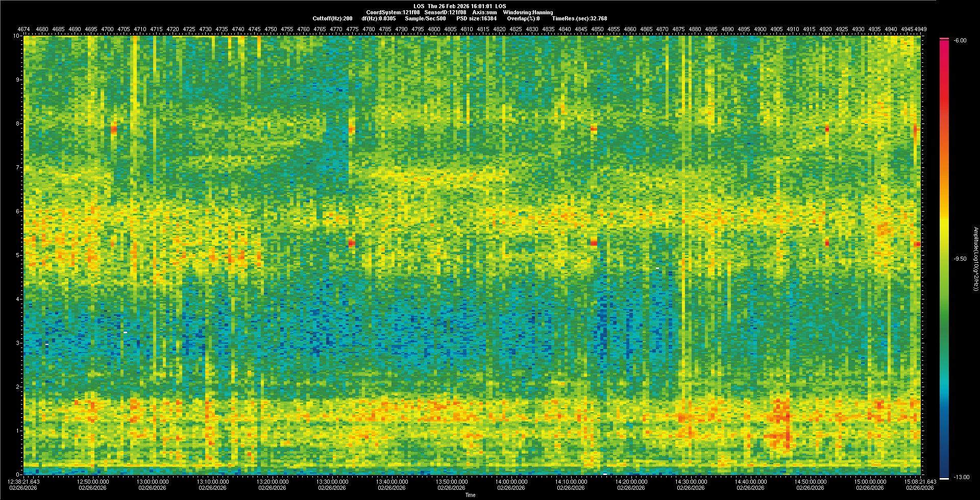Select the frequency axis tick label '6'
Viewport: 980px width, 500px height.
pos(18,211)
